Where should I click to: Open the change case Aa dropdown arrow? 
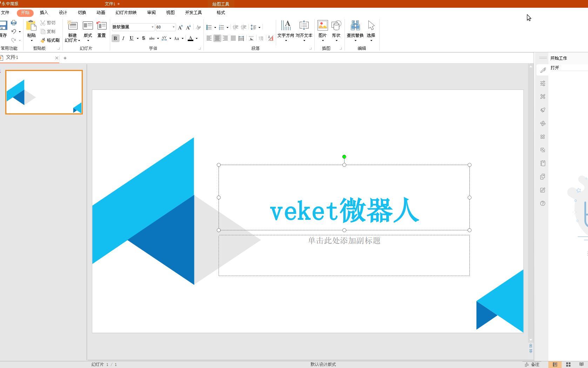(182, 39)
